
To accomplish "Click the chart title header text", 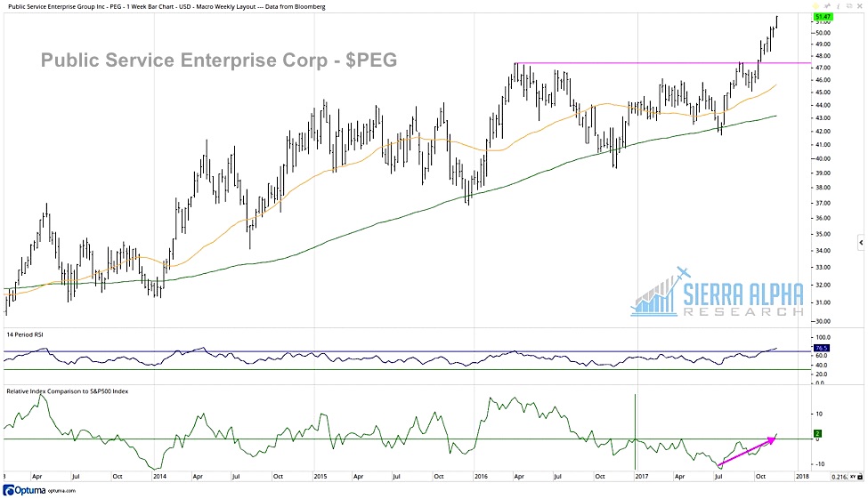I will click(166, 6).
